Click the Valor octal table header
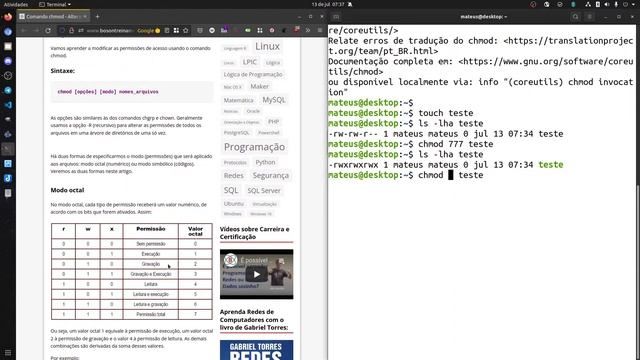 click(x=195, y=231)
